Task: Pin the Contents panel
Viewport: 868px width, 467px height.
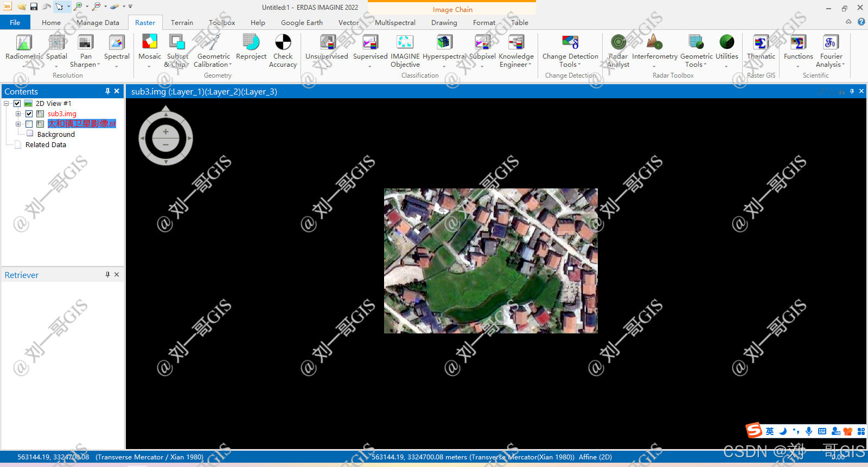Action: [x=107, y=91]
